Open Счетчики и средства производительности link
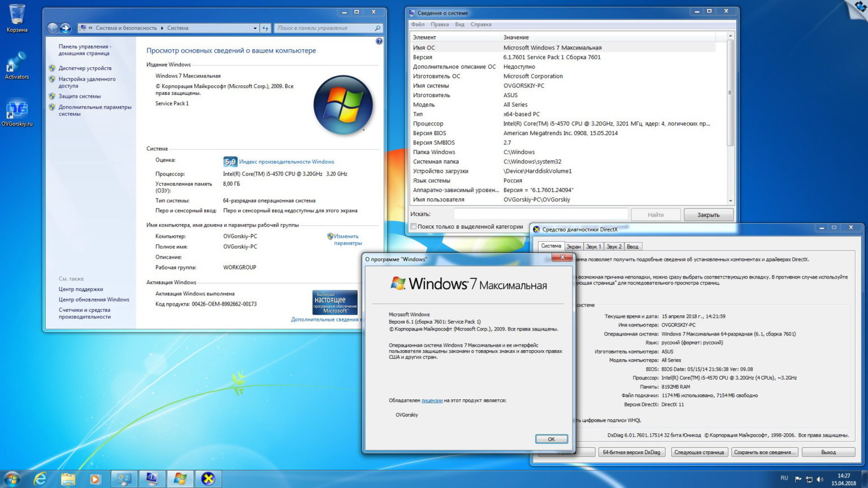The width and height of the screenshot is (868, 488). click(85, 313)
